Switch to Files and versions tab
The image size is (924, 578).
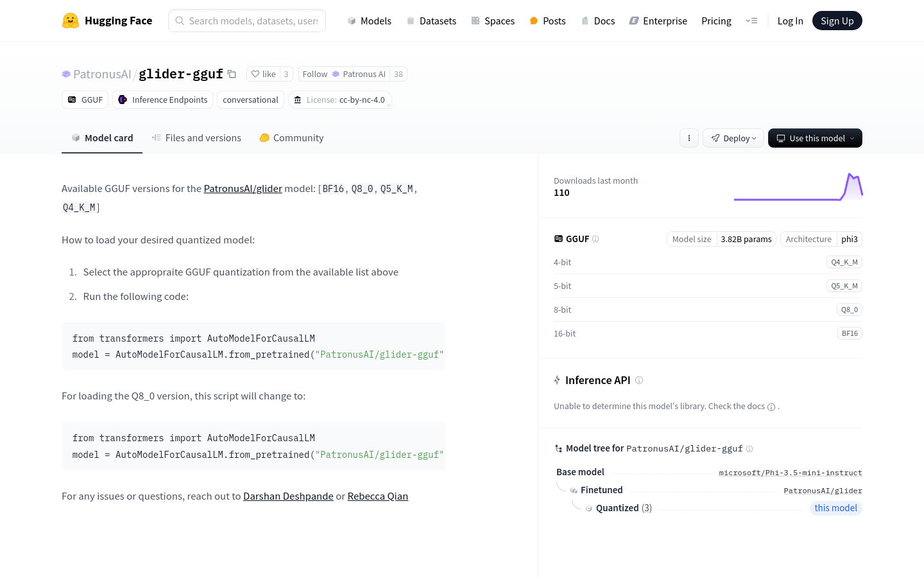point(196,137)
